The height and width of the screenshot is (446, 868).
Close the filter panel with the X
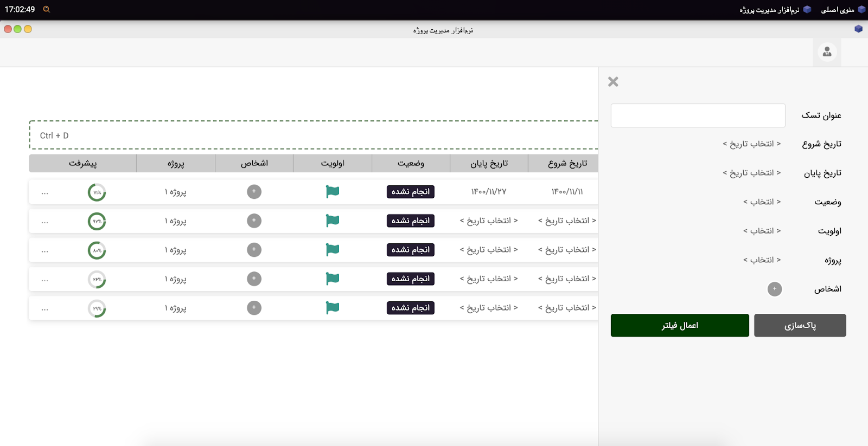point(613,82)
